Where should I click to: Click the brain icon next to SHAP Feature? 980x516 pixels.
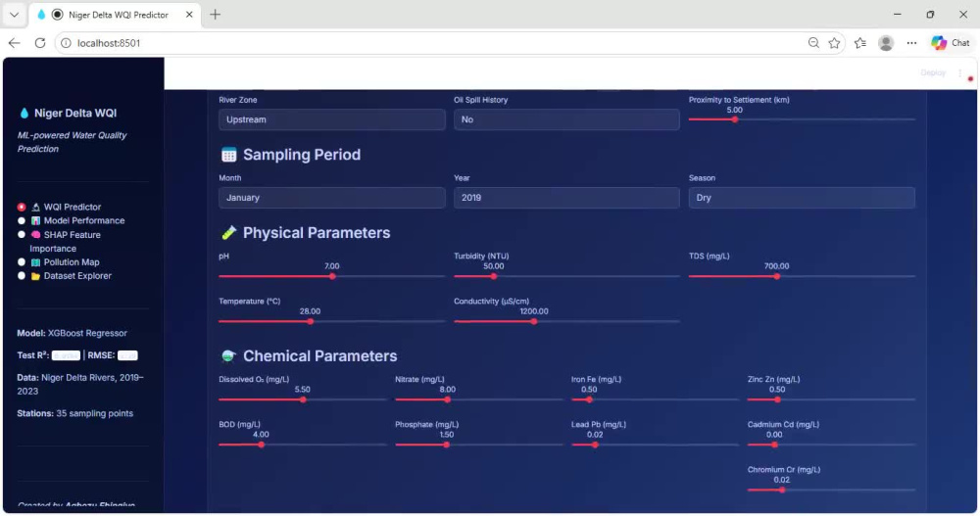pos(35,235)
